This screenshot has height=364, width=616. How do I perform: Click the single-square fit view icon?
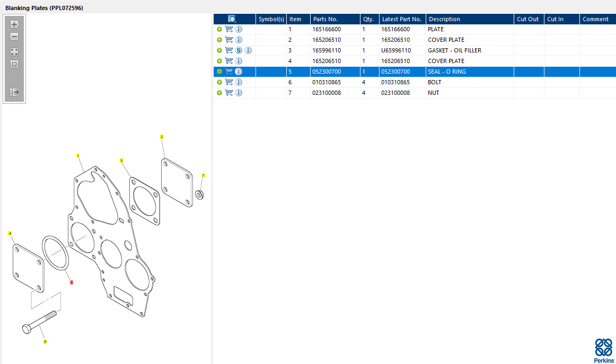click(x=14, y=65)
